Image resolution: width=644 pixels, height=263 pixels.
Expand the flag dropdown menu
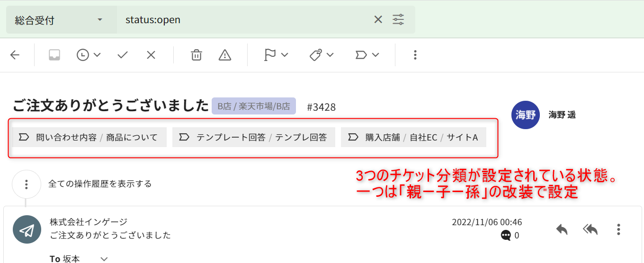276,55
